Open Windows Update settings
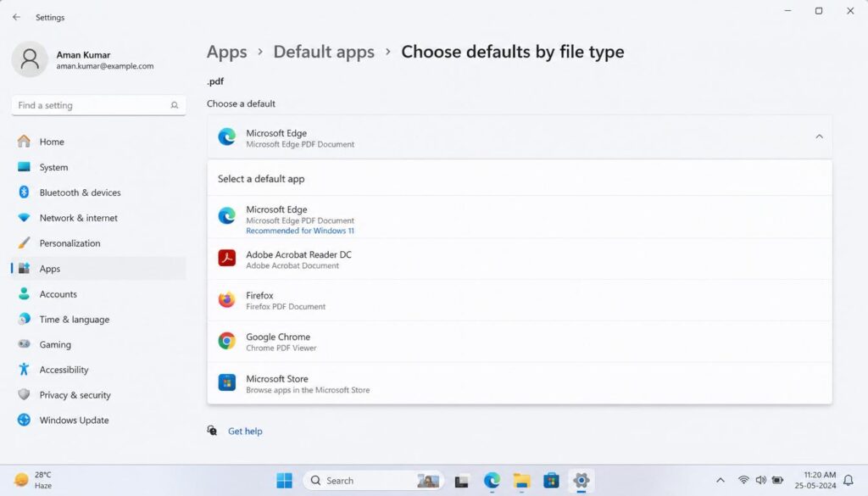 [98, 421]
